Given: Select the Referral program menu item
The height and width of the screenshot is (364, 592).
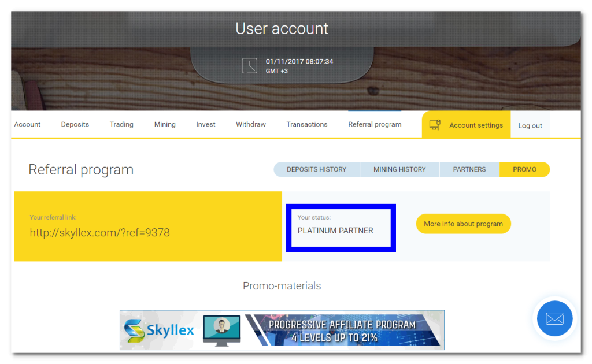Looking at the screenshot, I should (x=375, y=124).
